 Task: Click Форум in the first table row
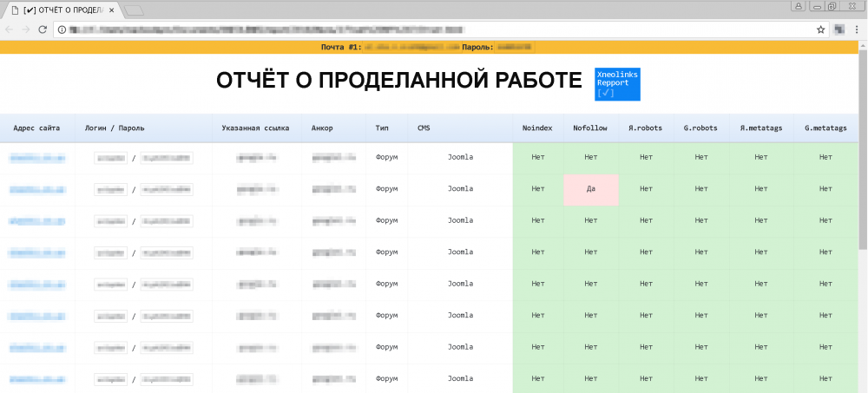(x=386, y=158)
